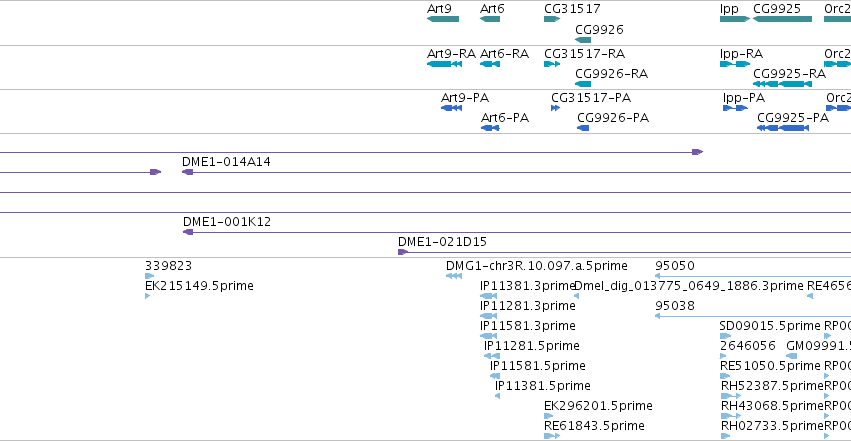This screenshot has height=441, width=851.
Task: Click the SD09015.5prime EST label
Action: coord(770,326)
